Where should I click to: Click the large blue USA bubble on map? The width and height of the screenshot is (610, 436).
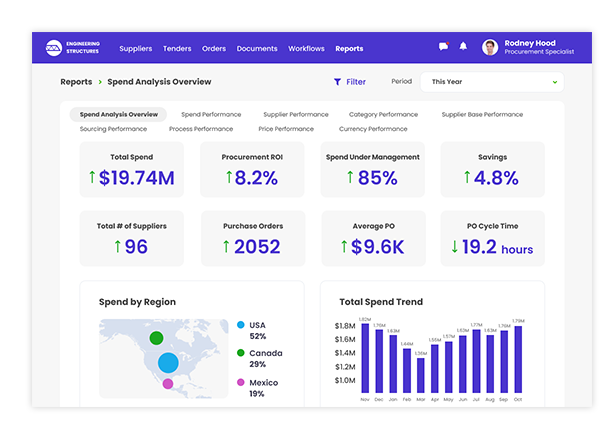tap(168, 362)
